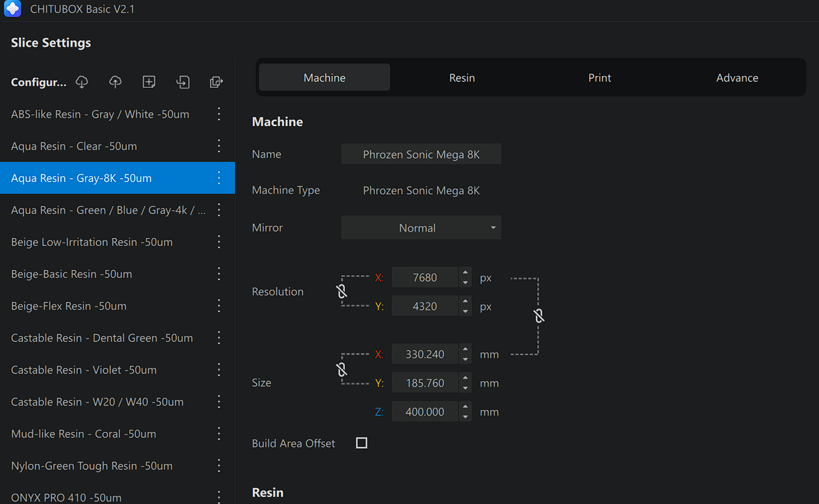Switch to the Resin tab
Viewport: 819px width, 504px height.
pyautogui.click(x=462, y=78)
